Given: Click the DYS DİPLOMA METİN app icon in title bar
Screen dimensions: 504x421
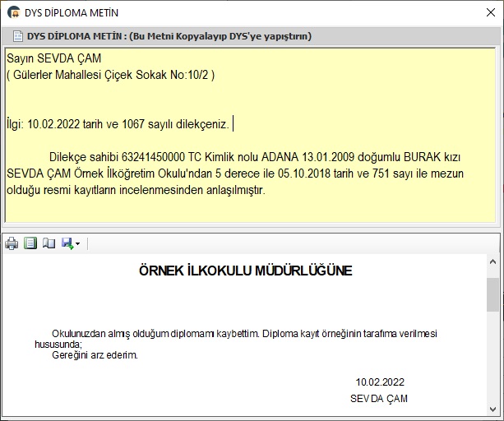Looking at the screenshot, I should click(x=14, y=13).
